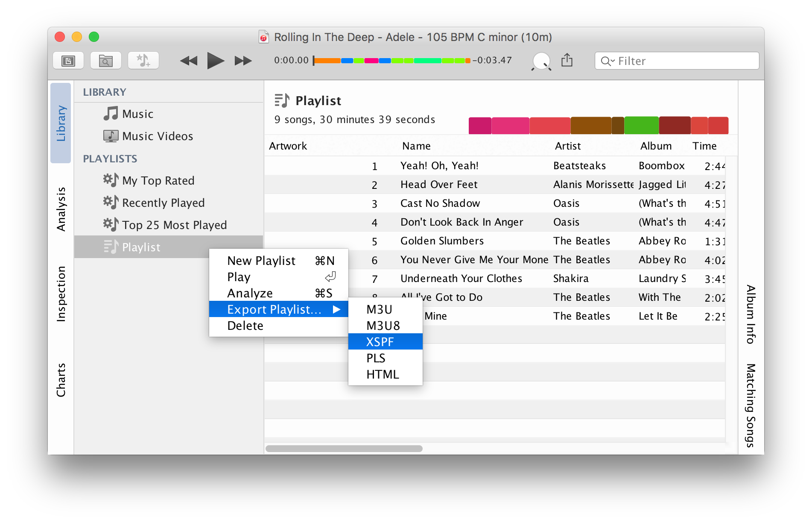The image size is (812, 523).
Task: Open the folder search toolbar icon
Action: (105, 60)
